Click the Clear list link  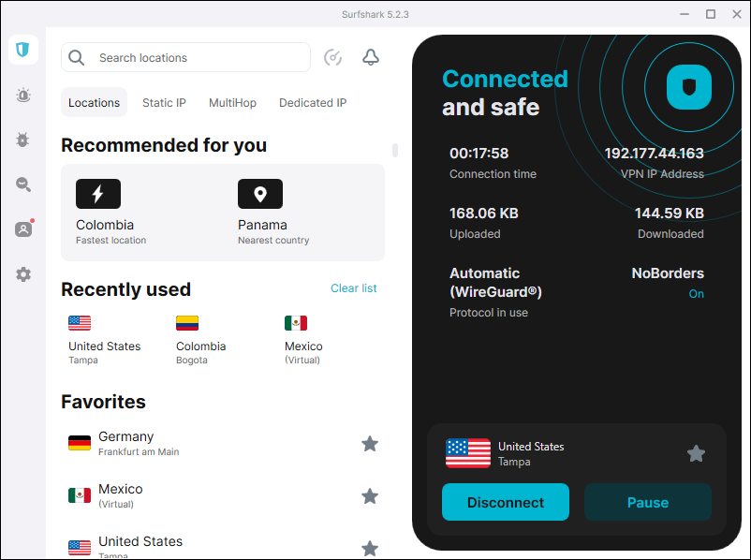353,287
